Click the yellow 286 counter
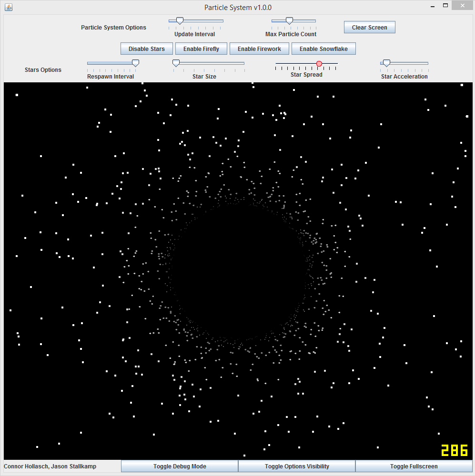This screenshot has height=476, width=475. 455,450
